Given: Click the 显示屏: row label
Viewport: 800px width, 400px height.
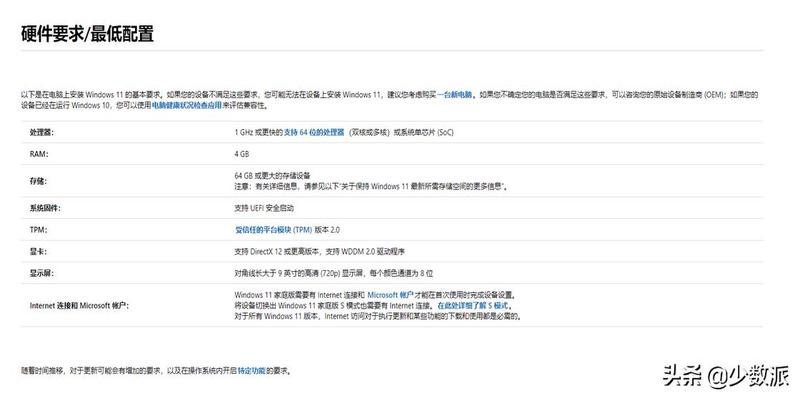Looking at the screenshot, I should (x=42, y=273).
